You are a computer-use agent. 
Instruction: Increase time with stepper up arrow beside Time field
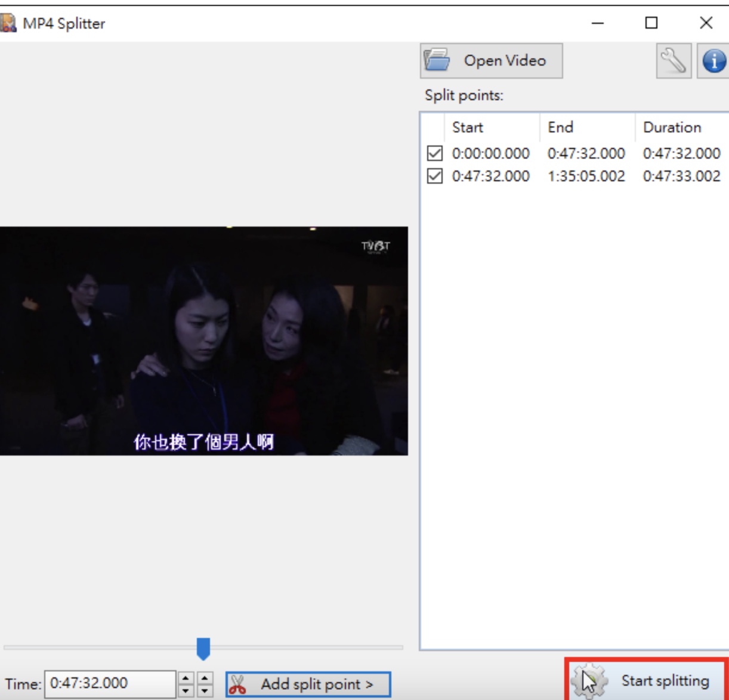point(186,677)
